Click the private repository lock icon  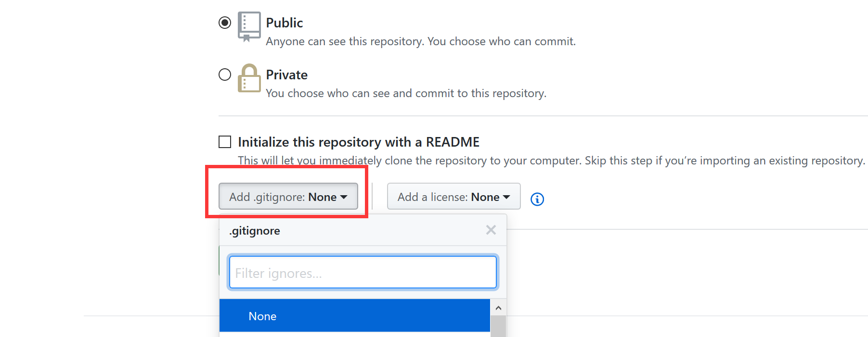249,78
